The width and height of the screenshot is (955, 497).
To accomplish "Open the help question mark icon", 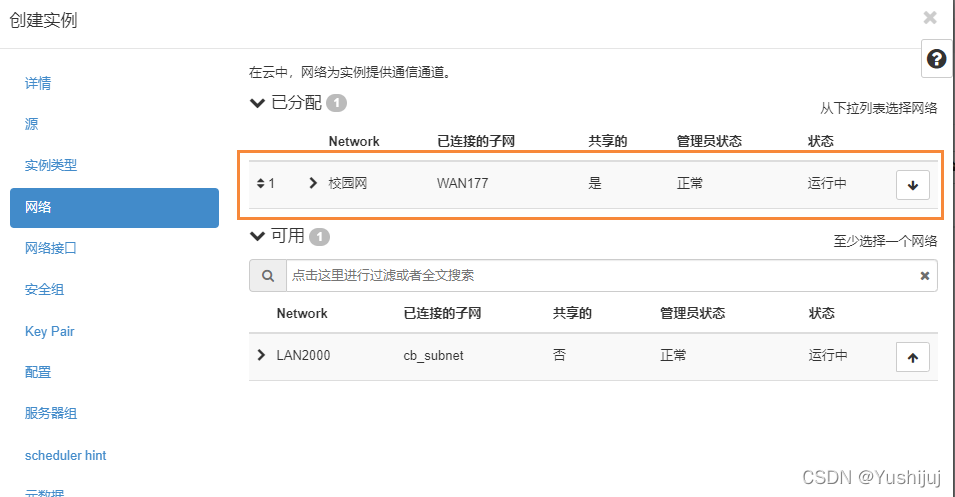I will coord(936,59).
